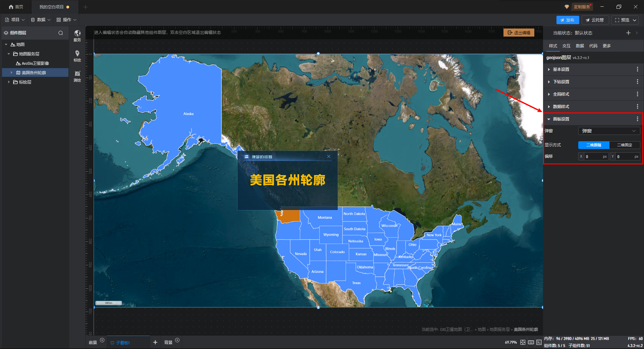Open the 测绘 measurement tool
This screenshot has height=349, width=644.
pos(77,76)
